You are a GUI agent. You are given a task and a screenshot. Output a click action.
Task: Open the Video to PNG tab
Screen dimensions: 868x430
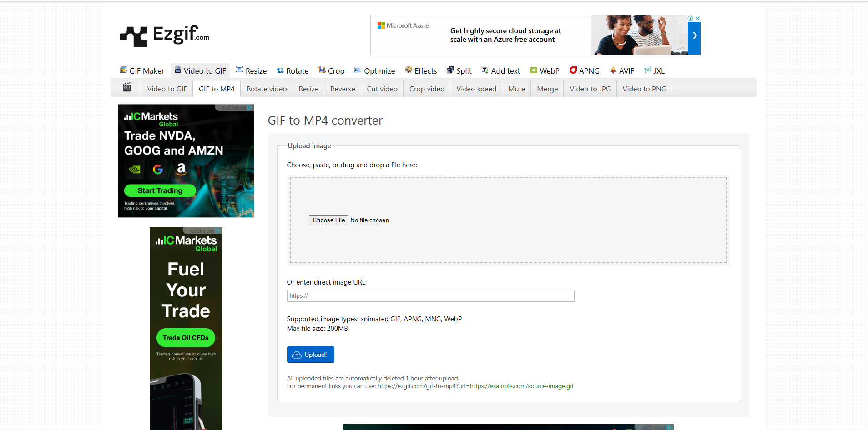[644, 89]
